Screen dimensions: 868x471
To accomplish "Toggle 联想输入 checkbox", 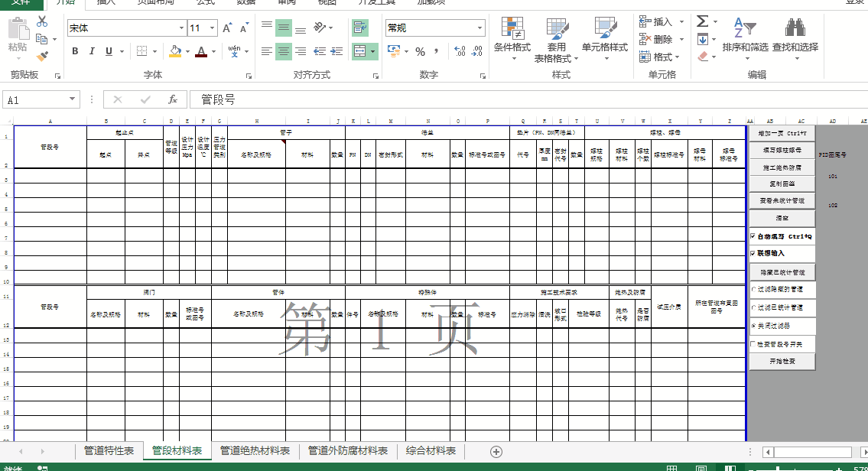I will click(x=753, y=254).
